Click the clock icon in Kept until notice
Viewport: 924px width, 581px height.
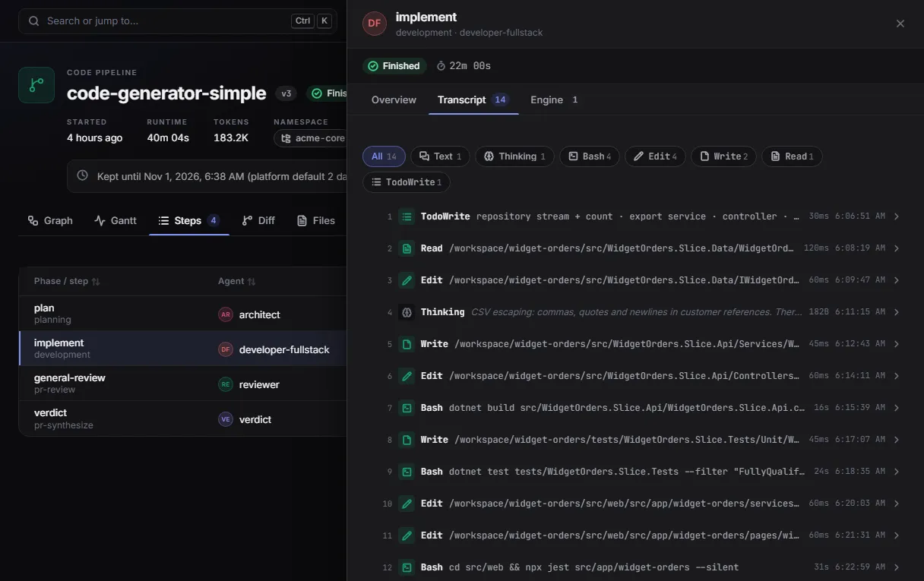click(83, 176)
